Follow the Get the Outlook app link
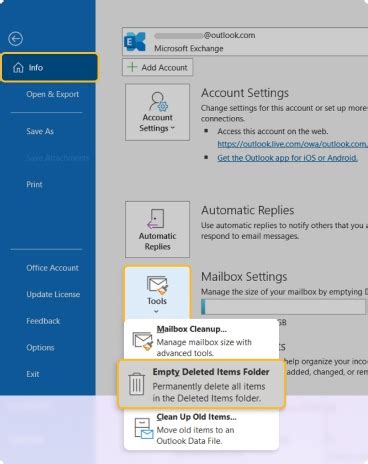The image size is (368, 464). click(x=287, y=158)
